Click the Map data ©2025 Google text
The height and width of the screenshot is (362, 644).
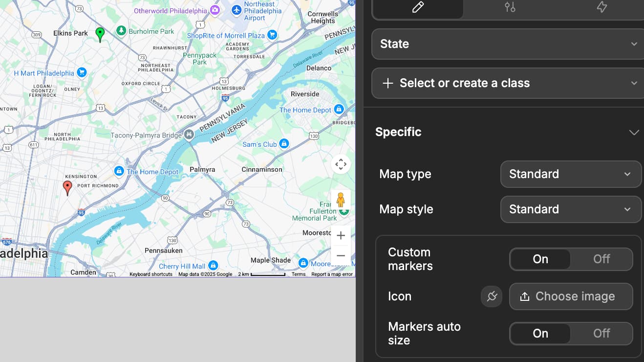(205, 274)
